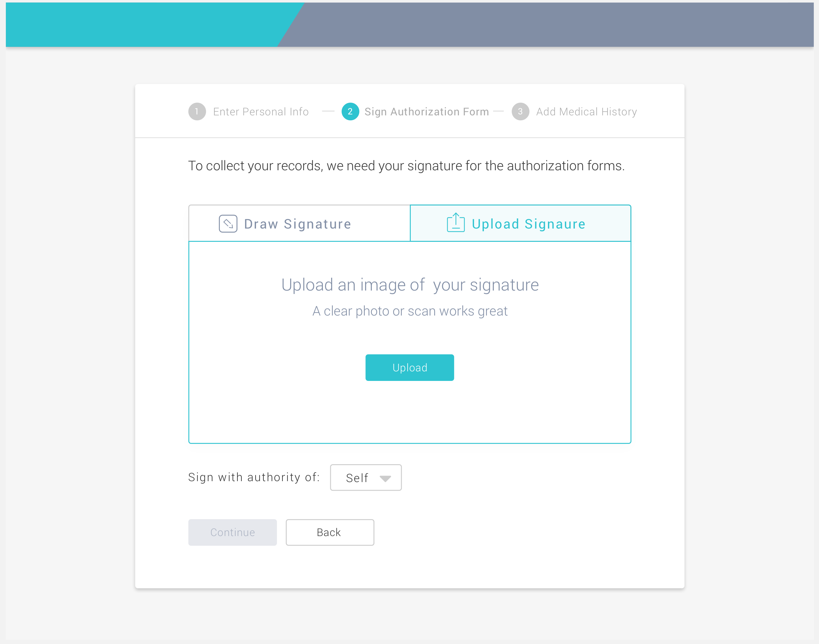
Task: Click the Continue button
Action: (233, 532)
